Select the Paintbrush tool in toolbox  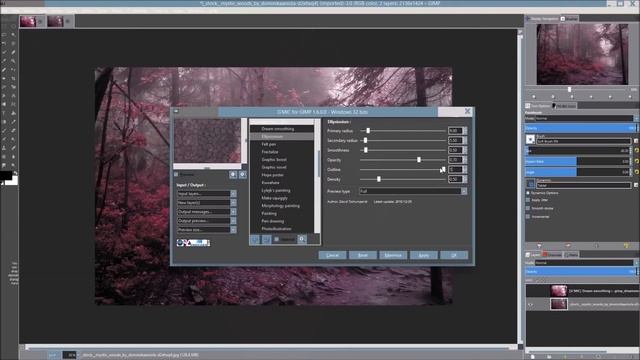point(4,131)
